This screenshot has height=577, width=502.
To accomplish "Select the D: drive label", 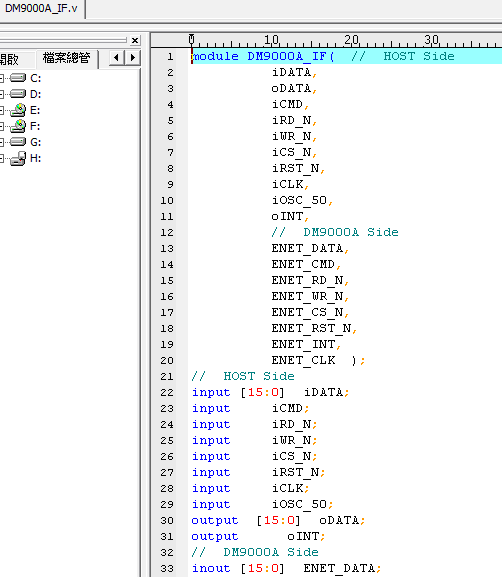I will pos(35,94).
